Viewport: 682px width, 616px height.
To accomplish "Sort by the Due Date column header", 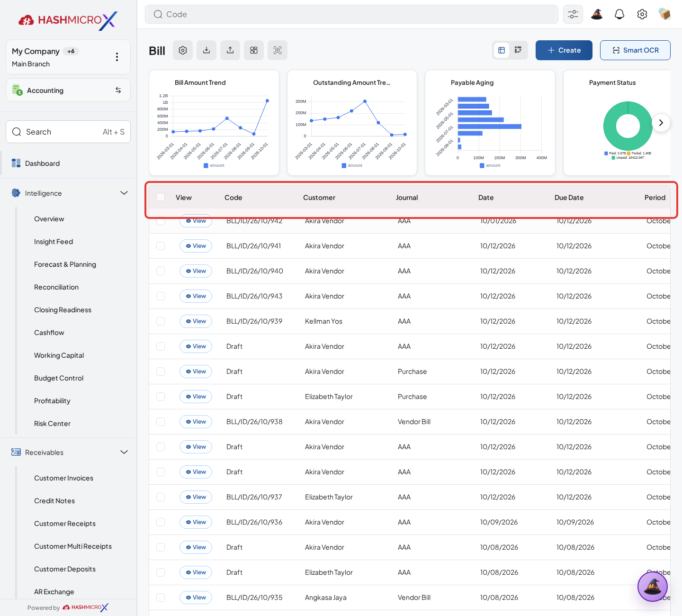I will (x=569, y=198).
